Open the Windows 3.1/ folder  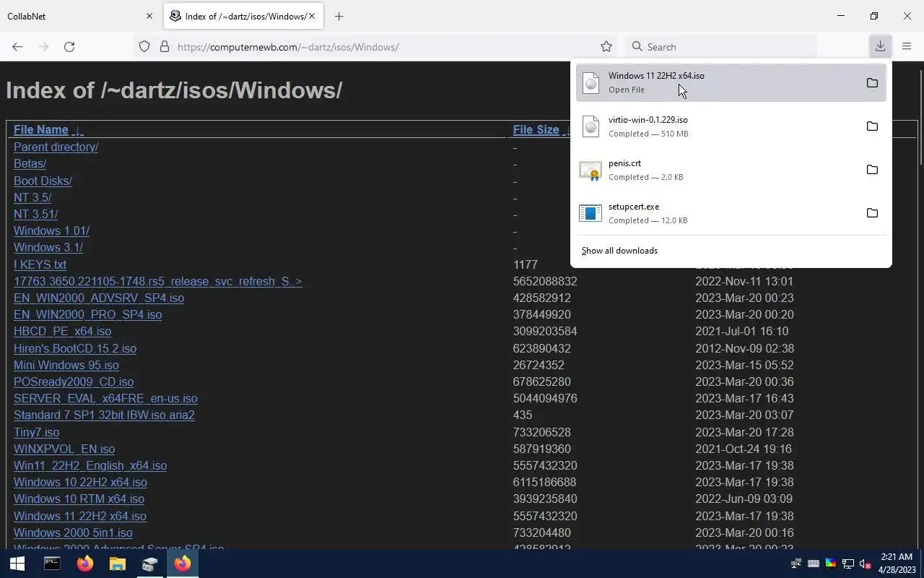48,247
